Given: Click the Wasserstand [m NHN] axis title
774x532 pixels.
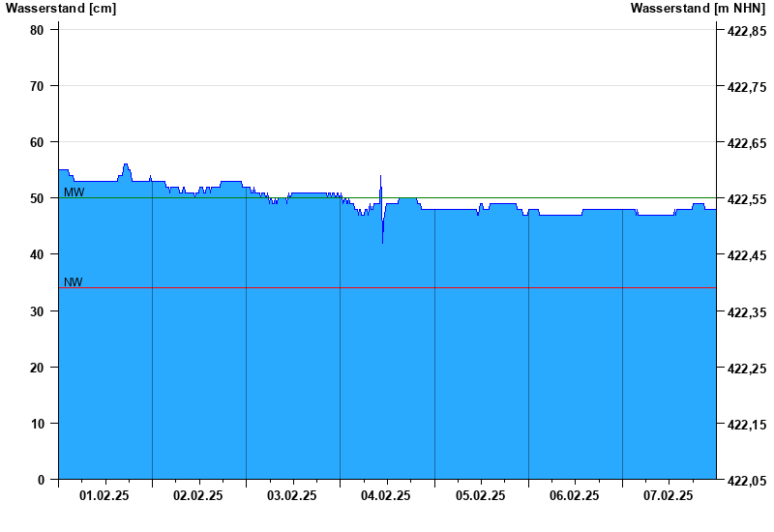Looking at the screenshot, I should pyautogui.click(x=698, y=9).
